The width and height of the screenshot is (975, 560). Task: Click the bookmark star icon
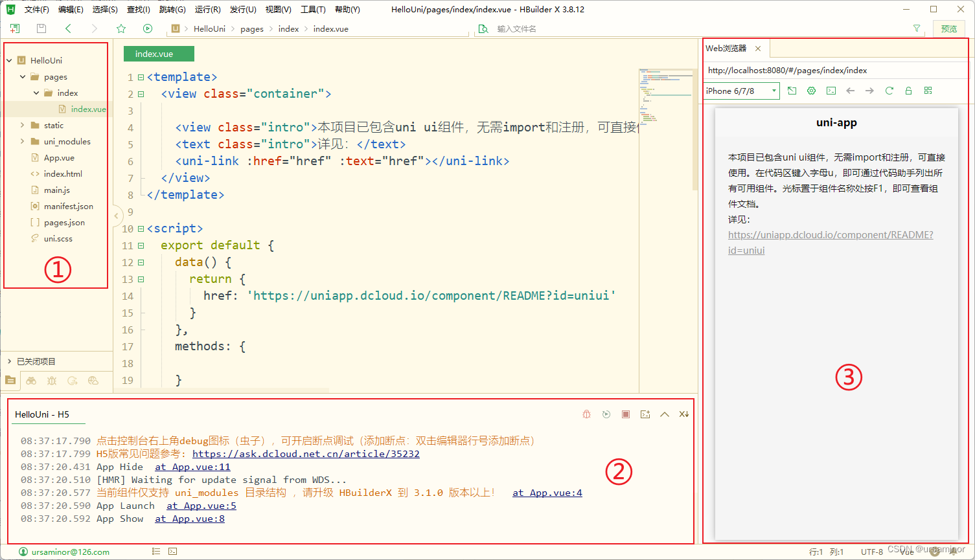point(121,28)
